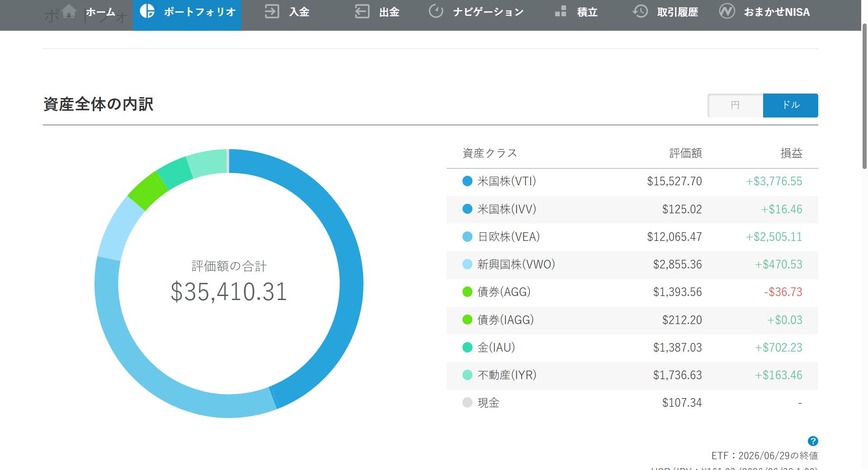Click the おまかせNISA N logo icon
This screenshot has width=868, height=470.
point(727,11)
